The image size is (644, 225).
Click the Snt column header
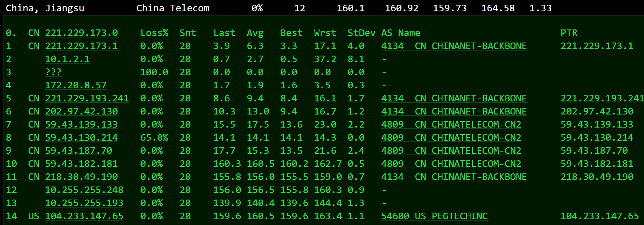[188, 33]
